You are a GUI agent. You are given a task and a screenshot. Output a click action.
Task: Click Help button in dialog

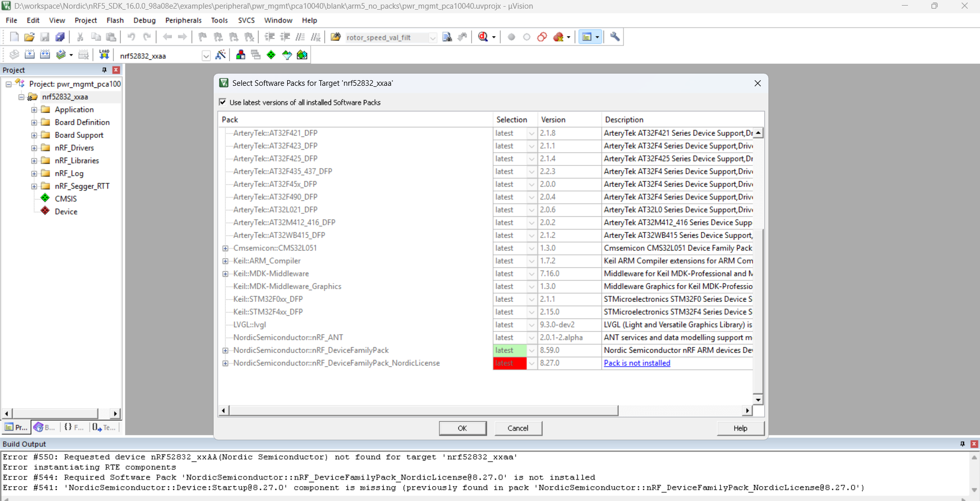[x=740, y=428]
